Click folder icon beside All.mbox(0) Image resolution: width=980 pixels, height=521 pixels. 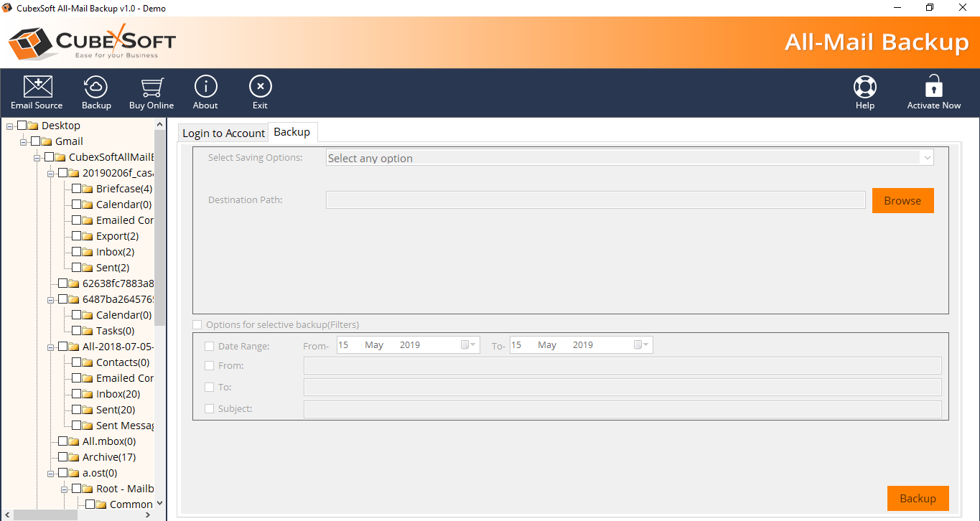pos(75,441)
